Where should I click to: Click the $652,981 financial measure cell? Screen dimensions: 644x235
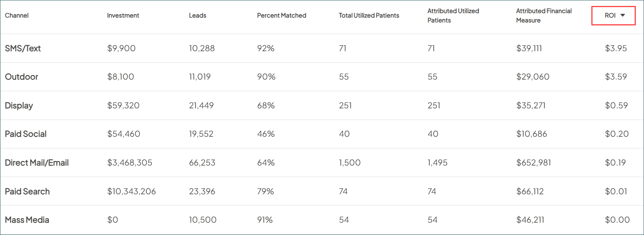click(533, 163)
